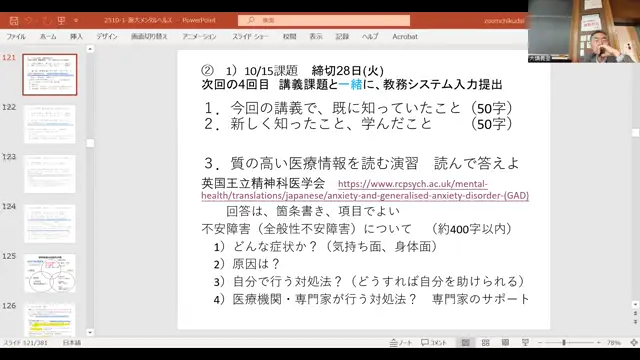
Task: Click the Redo arrow icon
Action: 46,20
